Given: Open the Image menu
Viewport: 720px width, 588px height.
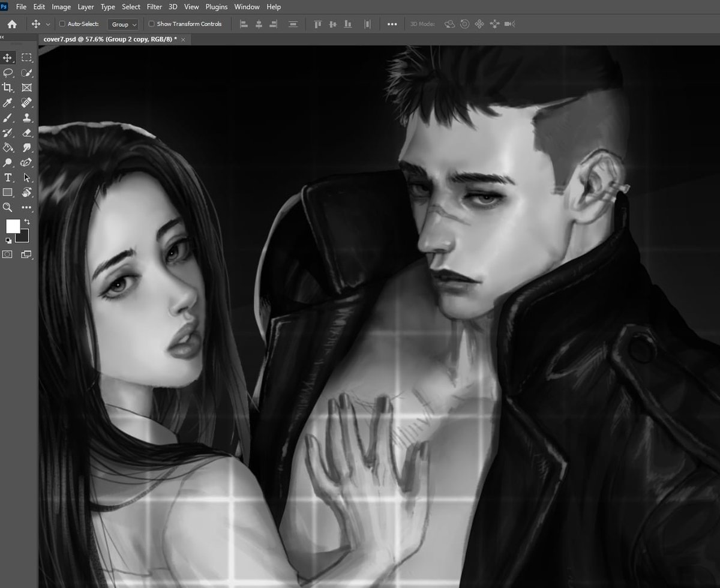Looking at the screenshot, I should pos(61,7).
